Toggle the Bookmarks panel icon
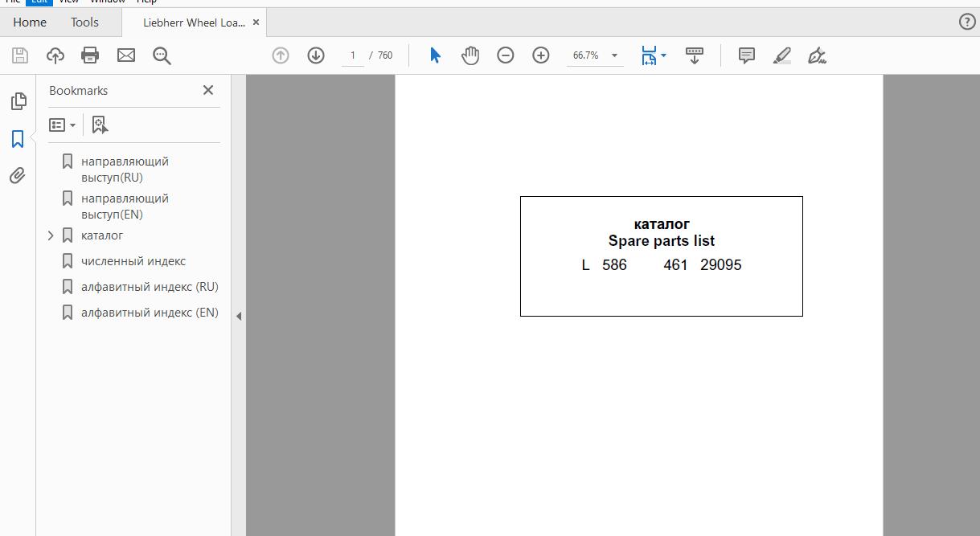 [x=18, y=138]
